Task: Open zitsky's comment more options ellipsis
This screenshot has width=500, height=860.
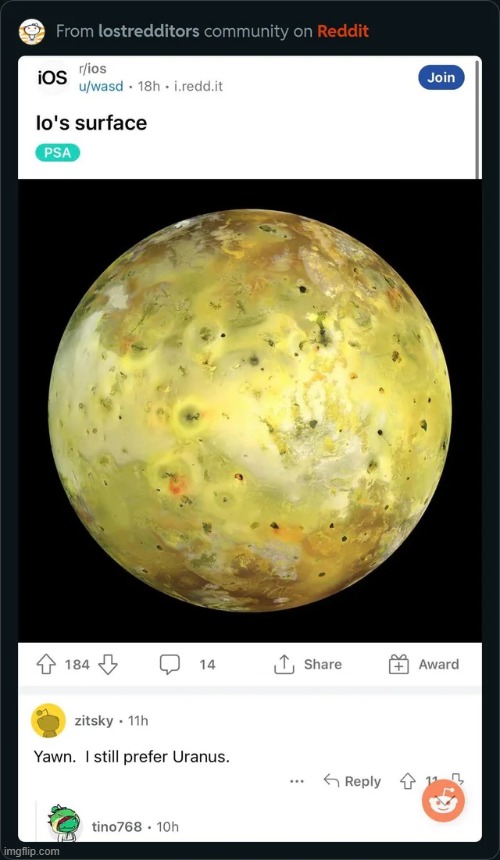Action: tap(297, 782)
